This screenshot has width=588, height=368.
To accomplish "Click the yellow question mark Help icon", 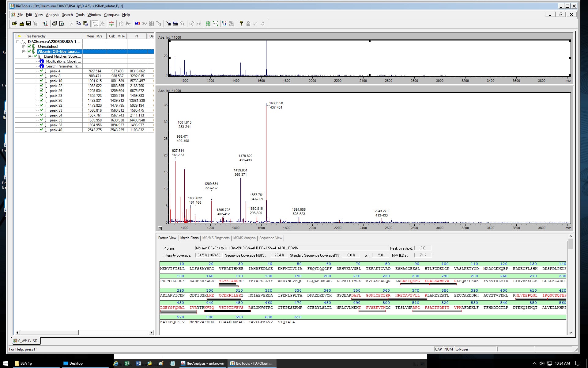I will tap(241, 24).
